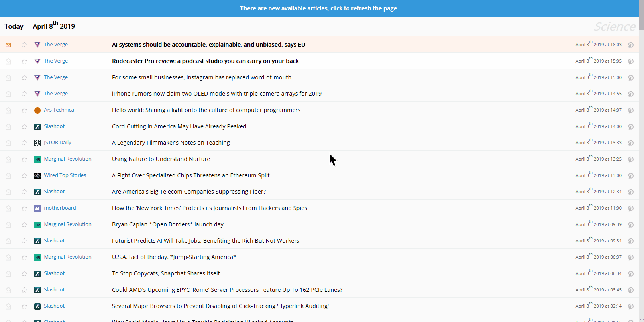Image resolution: width=644 pixels, height=322 pixels.
Task: Open 'Slashdot' feed link on the Futurist Predicts row
Action: 54,241
